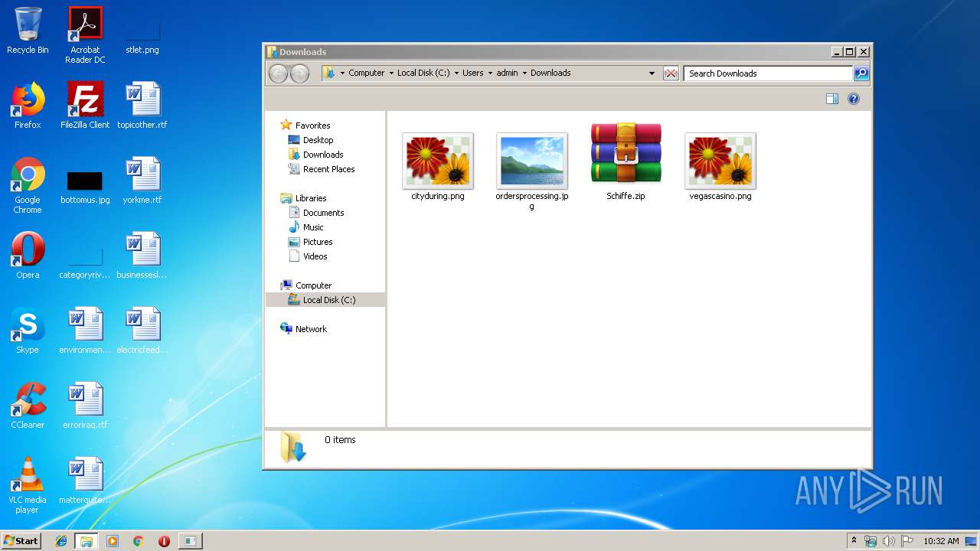The height and width of the screenshot is (551, 980).
Task: Expand the arrow after Computer in the address bar
Action: (391, 73)
